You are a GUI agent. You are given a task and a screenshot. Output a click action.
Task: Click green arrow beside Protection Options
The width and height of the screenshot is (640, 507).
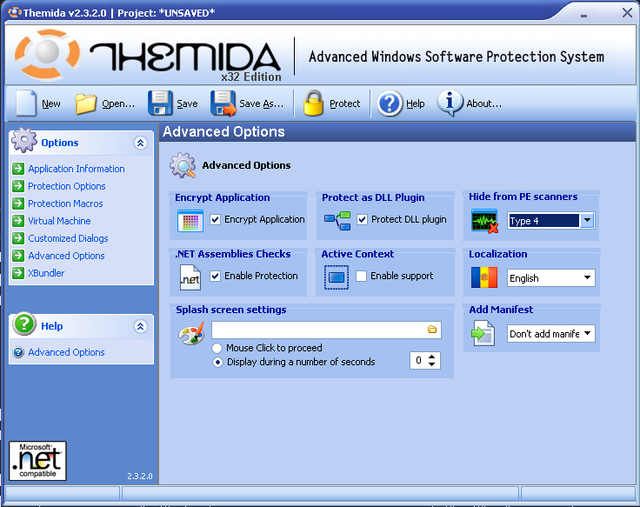(18, 186)
